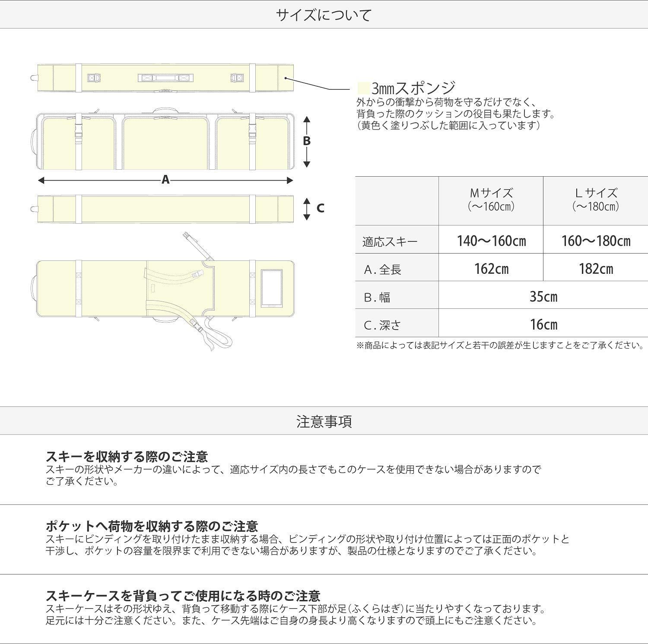Click the name tag window on the back-view diagram
Image resolution: width=648 pixels, height=644 pixels.
272,282
